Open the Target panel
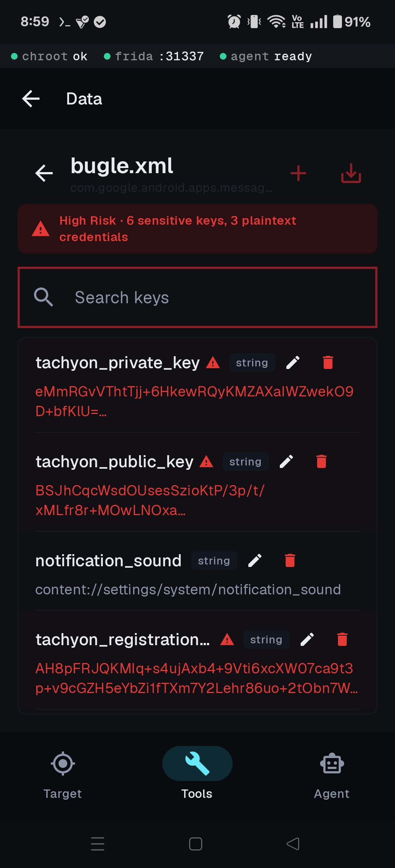Screen dimensions: 395x868 (63, 772)
